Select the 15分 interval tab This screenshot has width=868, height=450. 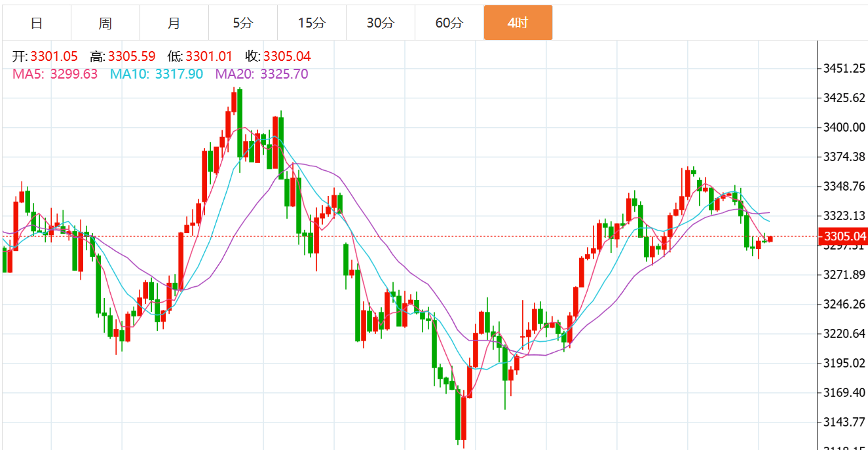(x=311, y=23)
